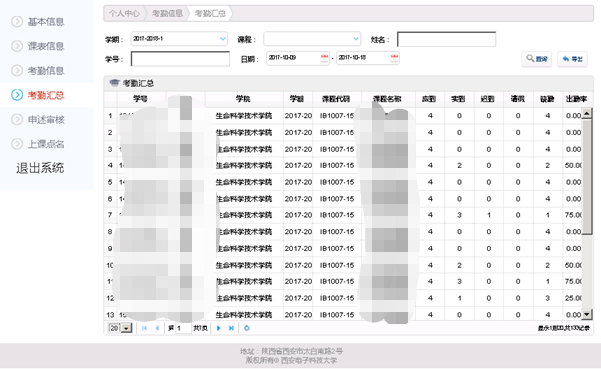Select row number 3 cell
This screenshot has height=369, width=601.
tap(110, 149)
